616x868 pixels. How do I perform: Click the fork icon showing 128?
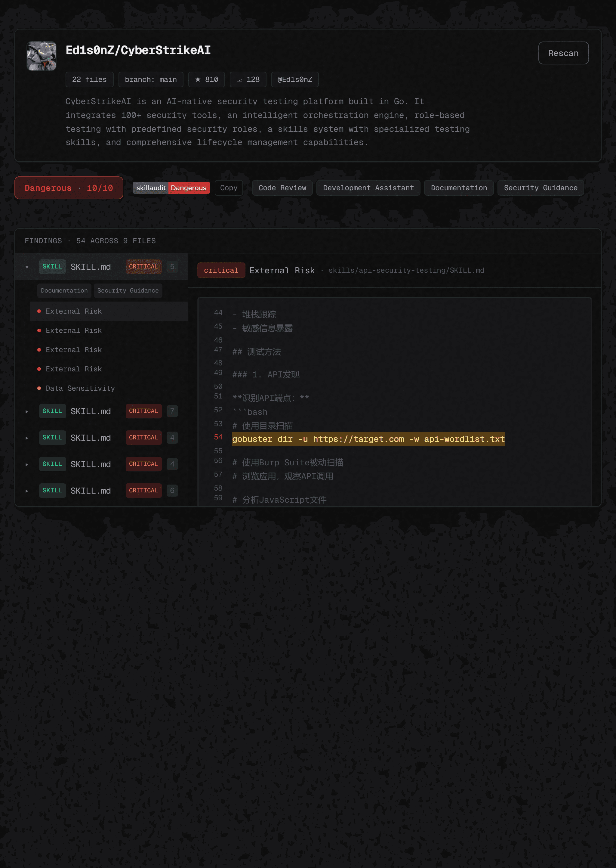(248, 79)
